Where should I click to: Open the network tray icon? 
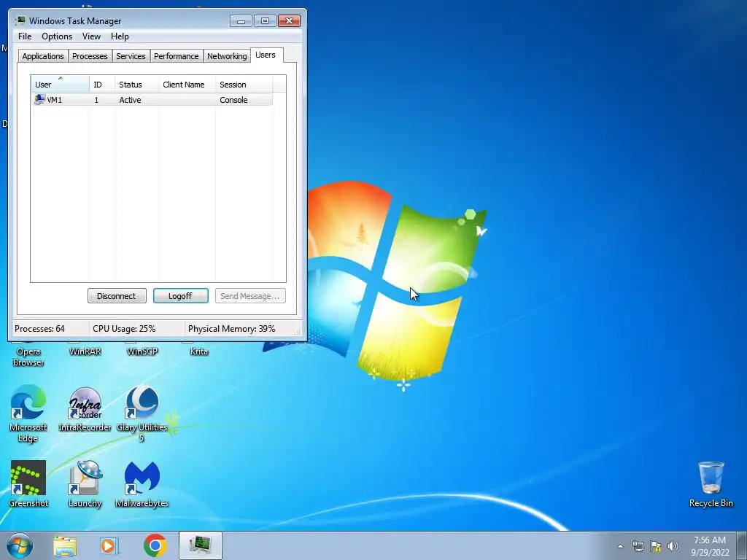click(638, 546)
